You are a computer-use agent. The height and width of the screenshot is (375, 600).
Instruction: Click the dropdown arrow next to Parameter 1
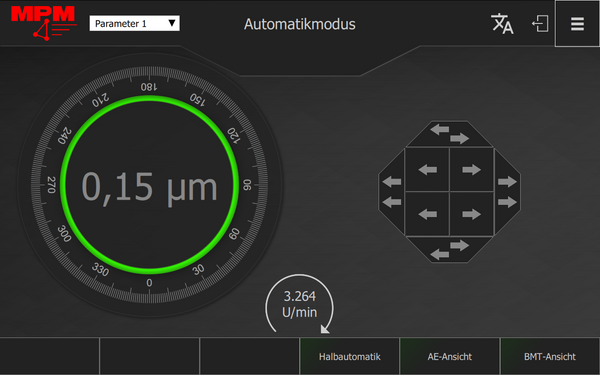[172, 23]
